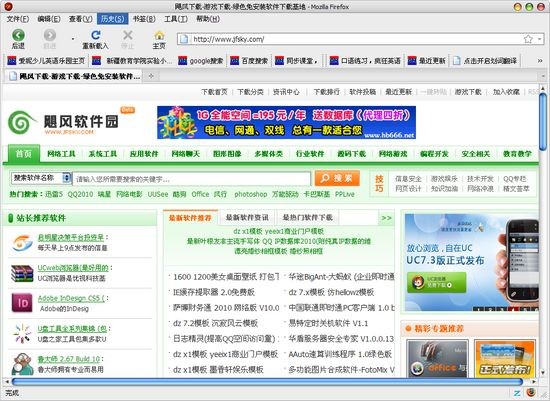Open the 文件(F) menu
Viewport: 550px width, 401px height.
coord(18,19)
